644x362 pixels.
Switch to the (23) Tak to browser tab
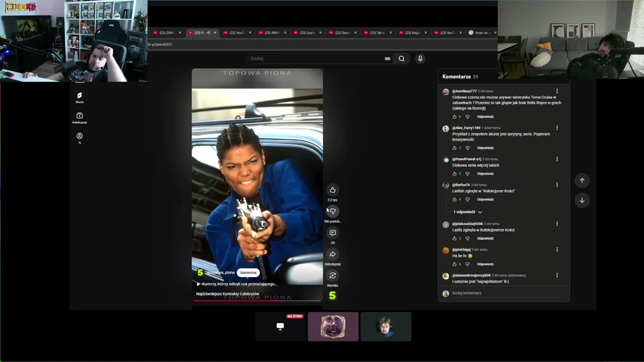(x=377, y=33)
